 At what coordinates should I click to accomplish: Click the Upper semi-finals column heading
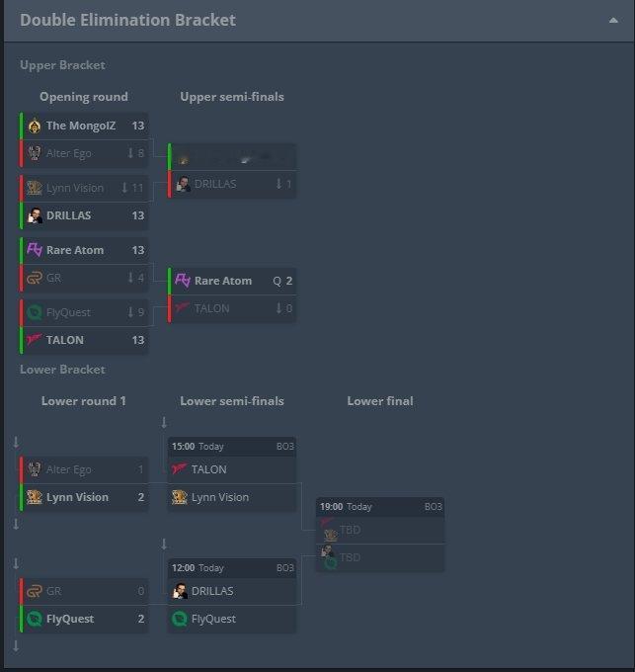[x=232, y=97]
